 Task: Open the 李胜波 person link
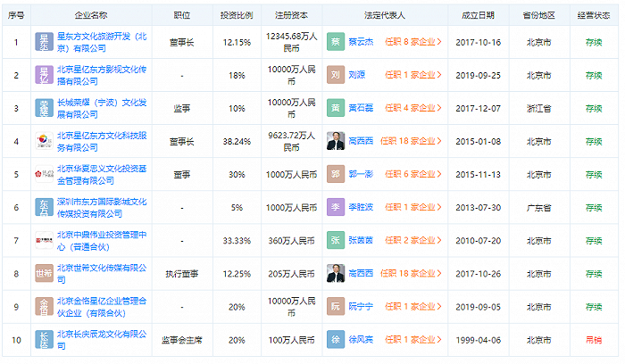coord(361,207)
